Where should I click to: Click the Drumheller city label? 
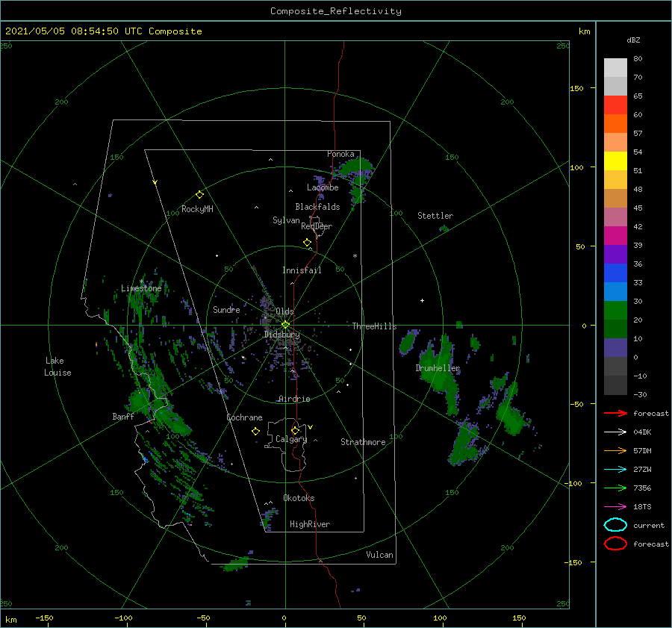coord(438,368)
